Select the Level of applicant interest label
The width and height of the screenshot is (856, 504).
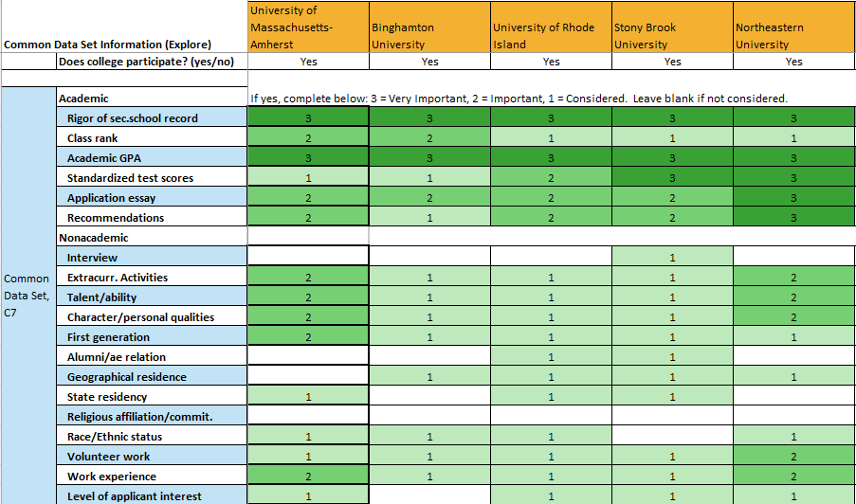tap(152, 496)
